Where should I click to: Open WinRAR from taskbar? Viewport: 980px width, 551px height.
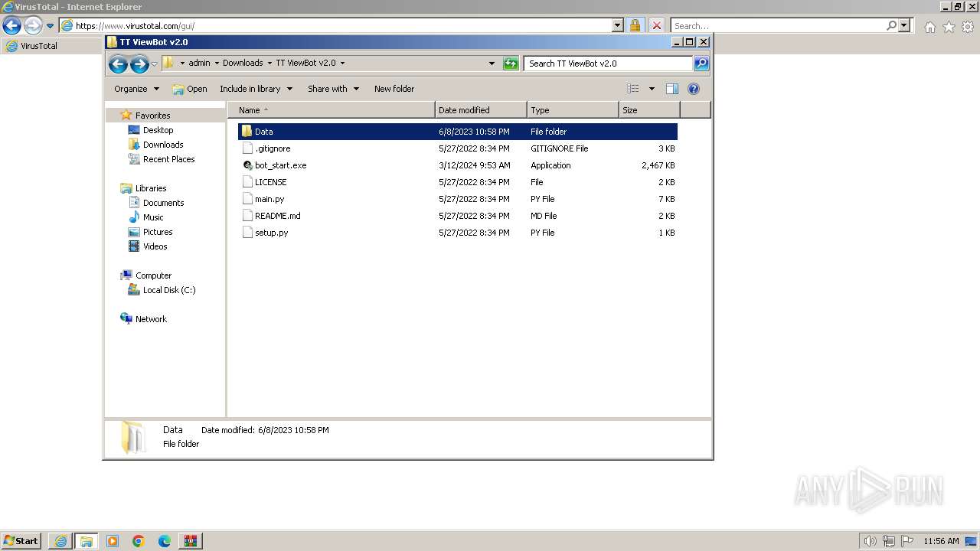click(191, 541)
